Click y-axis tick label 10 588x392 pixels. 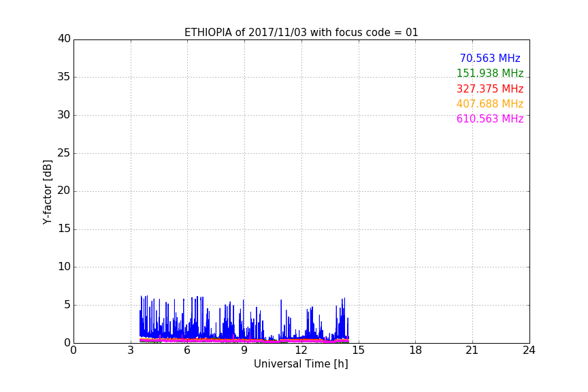tap(64, 267)
